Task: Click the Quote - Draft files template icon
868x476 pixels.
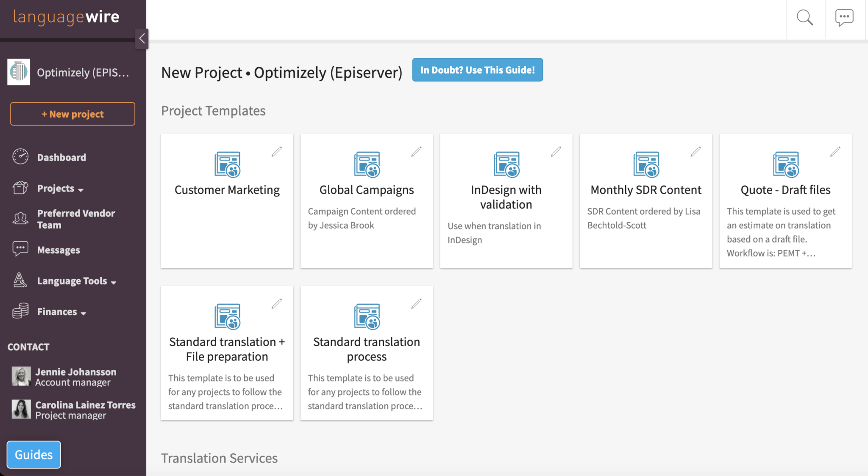Action: (786, 164)
